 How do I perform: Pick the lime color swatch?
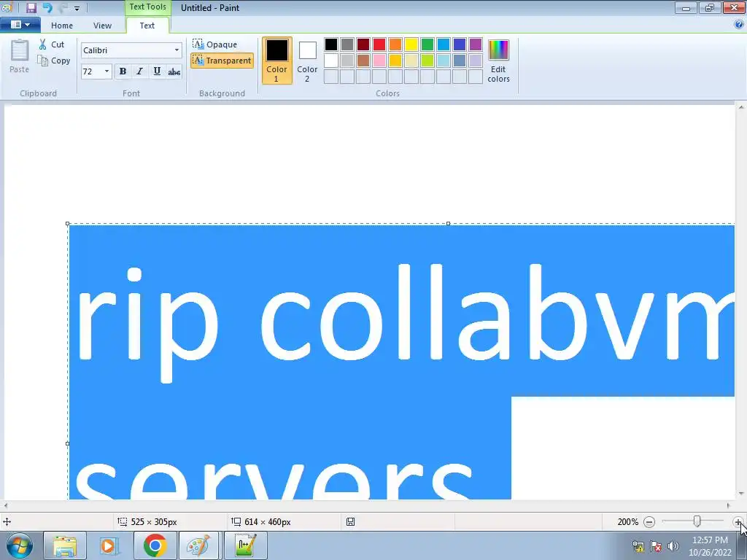pos(427,61)
